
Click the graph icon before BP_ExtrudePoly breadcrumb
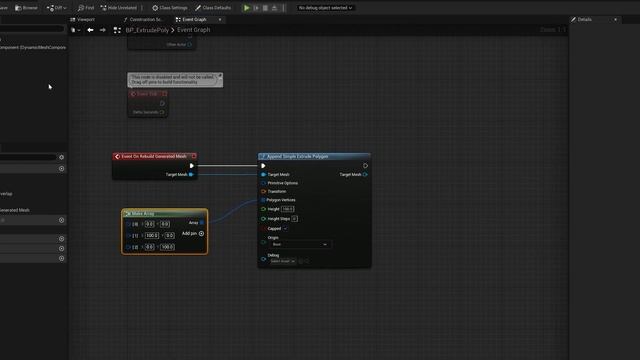[117, 30]
